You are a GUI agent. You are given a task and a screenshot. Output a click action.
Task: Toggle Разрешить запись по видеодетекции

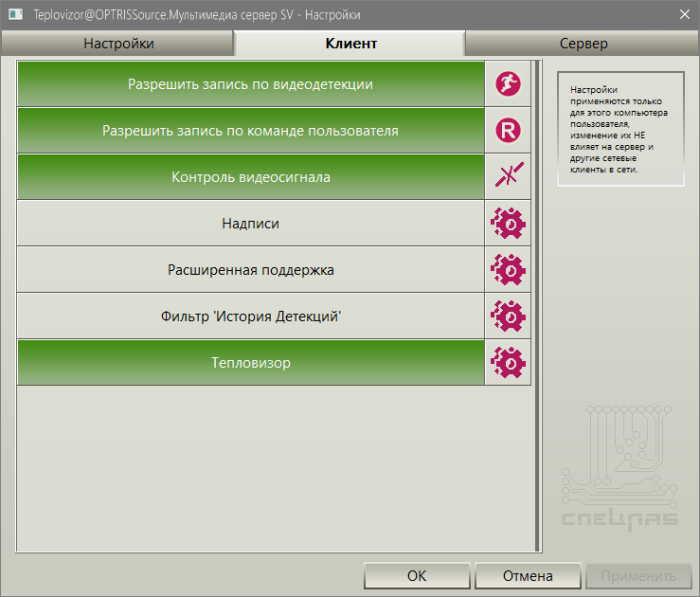coord(251,84)
